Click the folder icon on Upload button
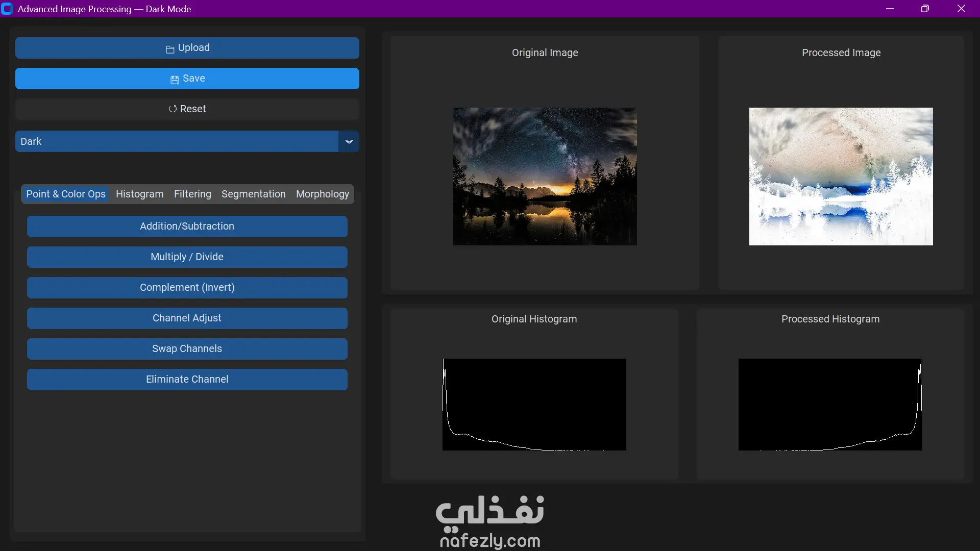This screenshot has height=551, width=980. [170, 49]
